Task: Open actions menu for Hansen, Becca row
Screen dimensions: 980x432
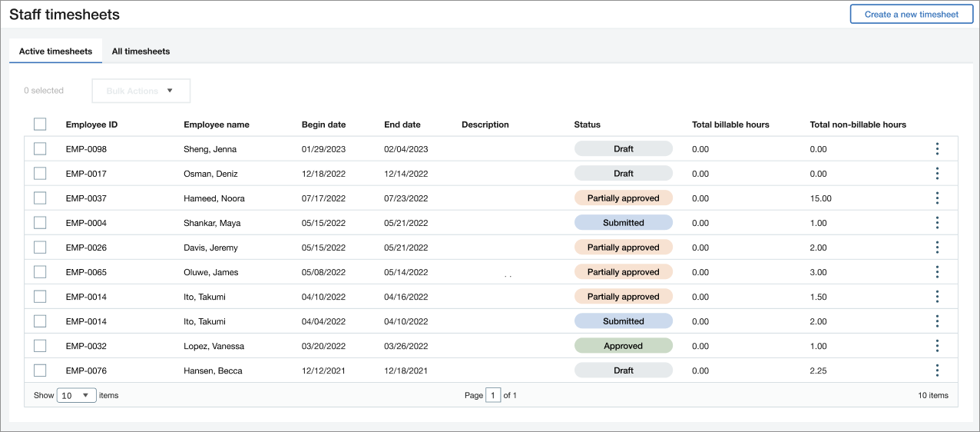Action: pos(937,371)
